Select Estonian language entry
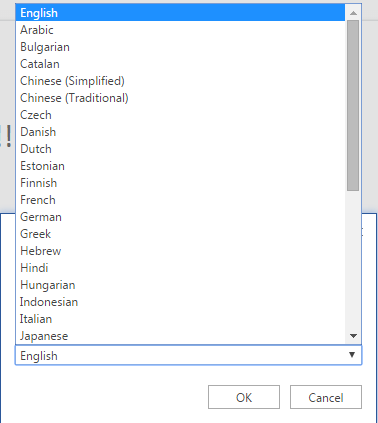 coord(180,166)
